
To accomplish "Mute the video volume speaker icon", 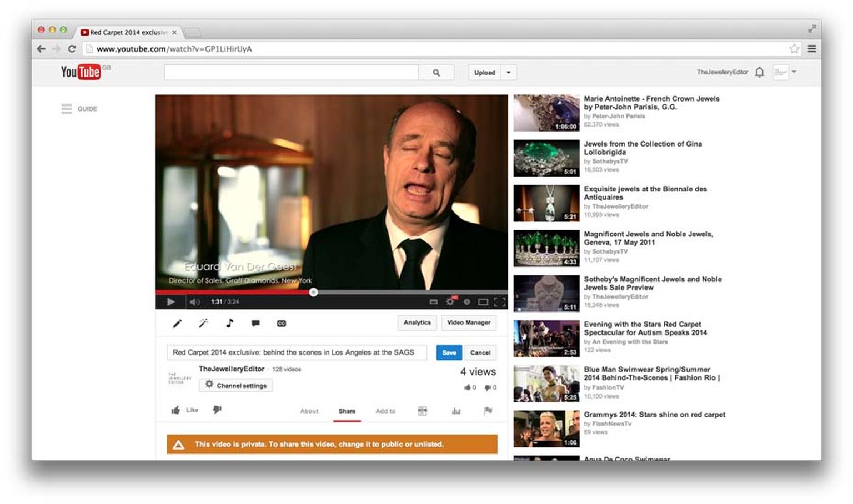I will click(194, 301).
